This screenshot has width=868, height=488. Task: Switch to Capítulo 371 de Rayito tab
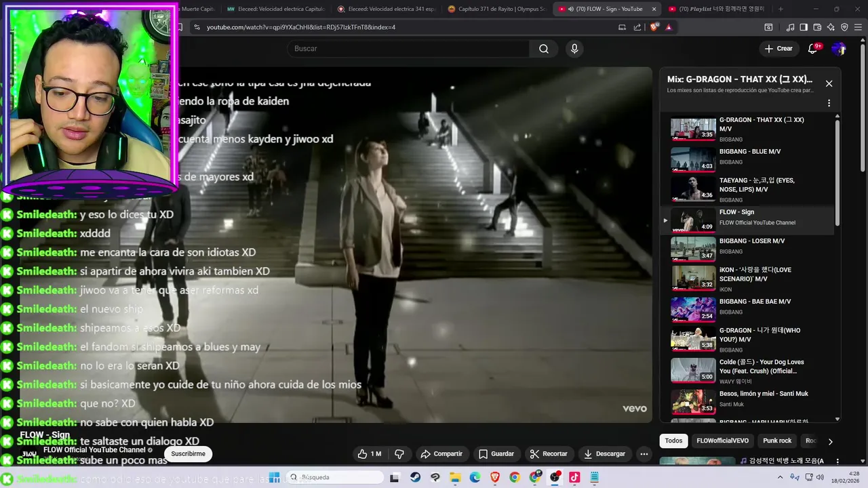click(497, 9)
